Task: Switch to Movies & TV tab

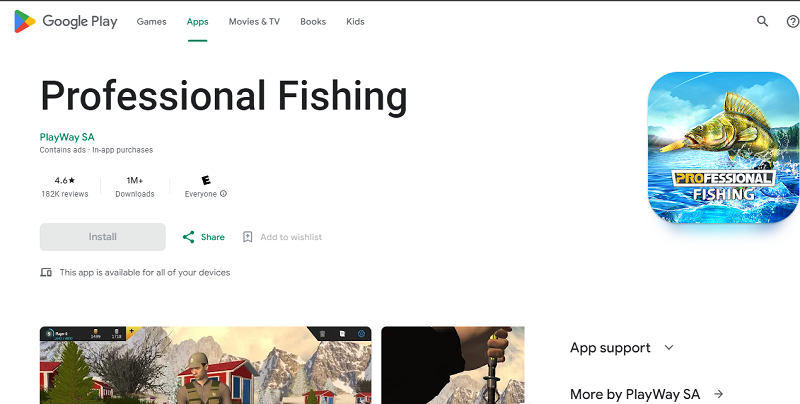Action: pos(254,21)
